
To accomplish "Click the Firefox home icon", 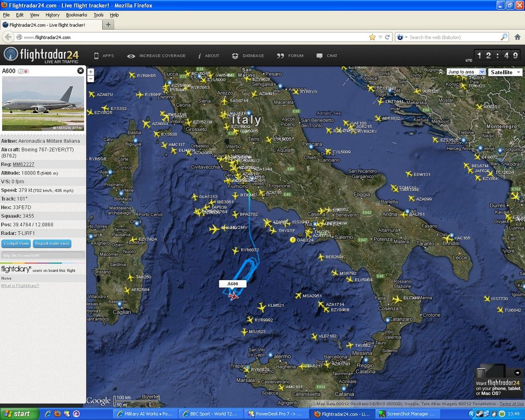I will [x=517, y=37].
